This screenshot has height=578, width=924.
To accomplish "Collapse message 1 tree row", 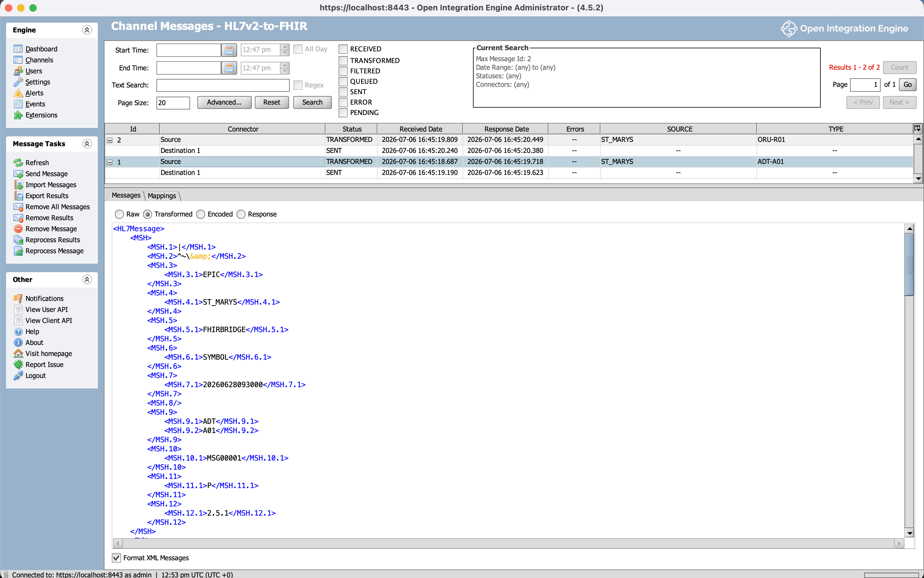I will pos(110,162).
